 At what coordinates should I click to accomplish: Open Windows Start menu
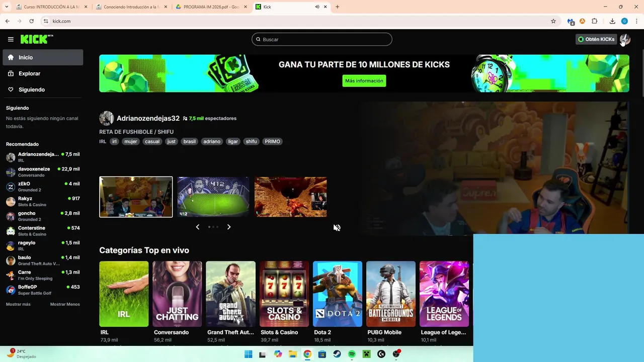click(x=248, y=354)
